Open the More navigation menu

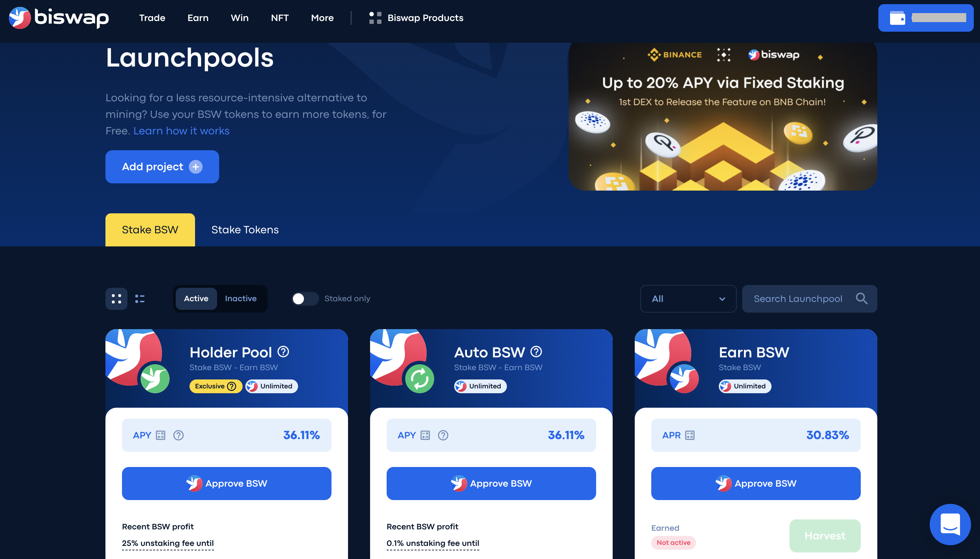[323, 18]
